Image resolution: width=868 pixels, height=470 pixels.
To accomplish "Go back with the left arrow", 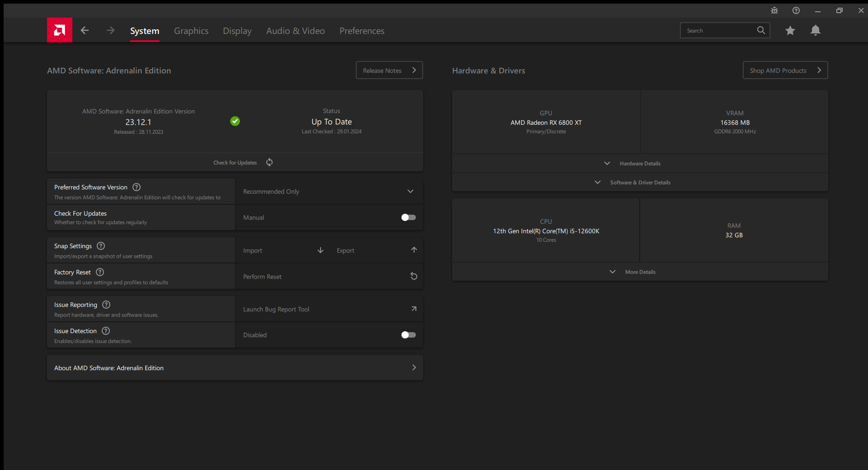I will (x=85, y=30).
